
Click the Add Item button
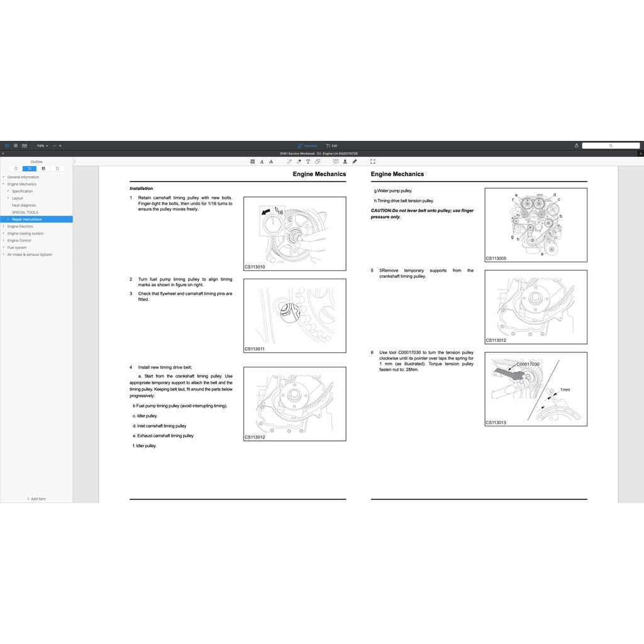pos(35,499)
